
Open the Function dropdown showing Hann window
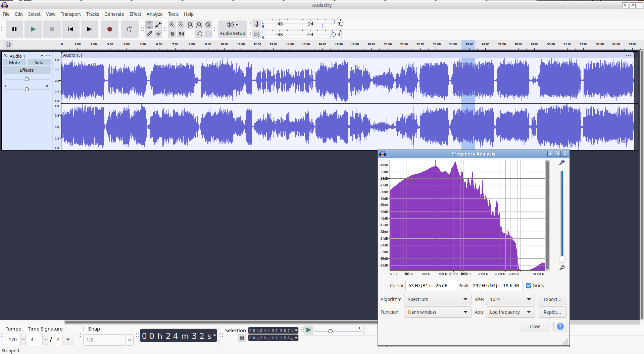pyautogui.click(x=438, y=312)
